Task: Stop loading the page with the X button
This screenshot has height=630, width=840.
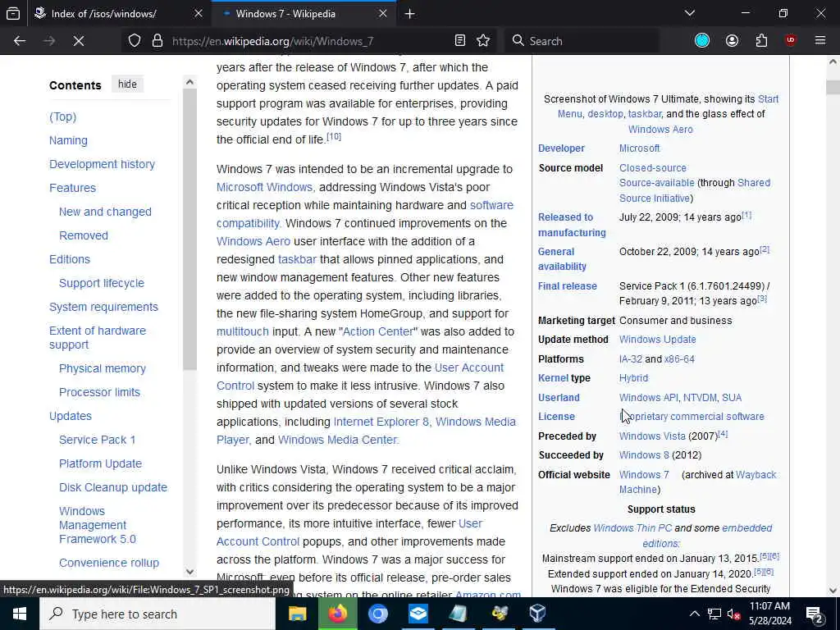Action: (79, 41)
